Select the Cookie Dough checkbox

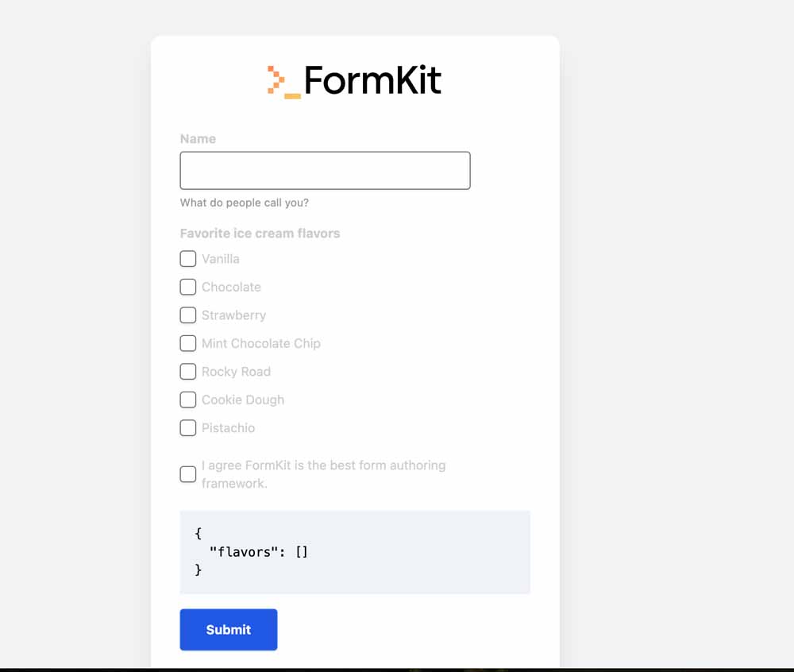[x=187, y=400]
